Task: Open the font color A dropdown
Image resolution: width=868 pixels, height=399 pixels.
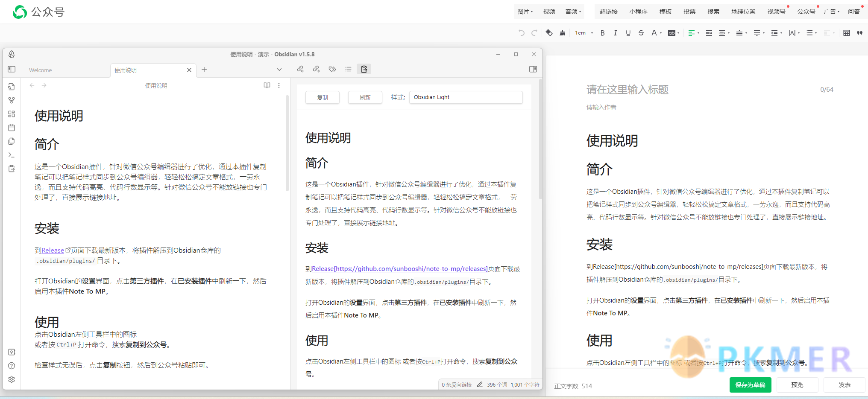Action: click(657, 33)
